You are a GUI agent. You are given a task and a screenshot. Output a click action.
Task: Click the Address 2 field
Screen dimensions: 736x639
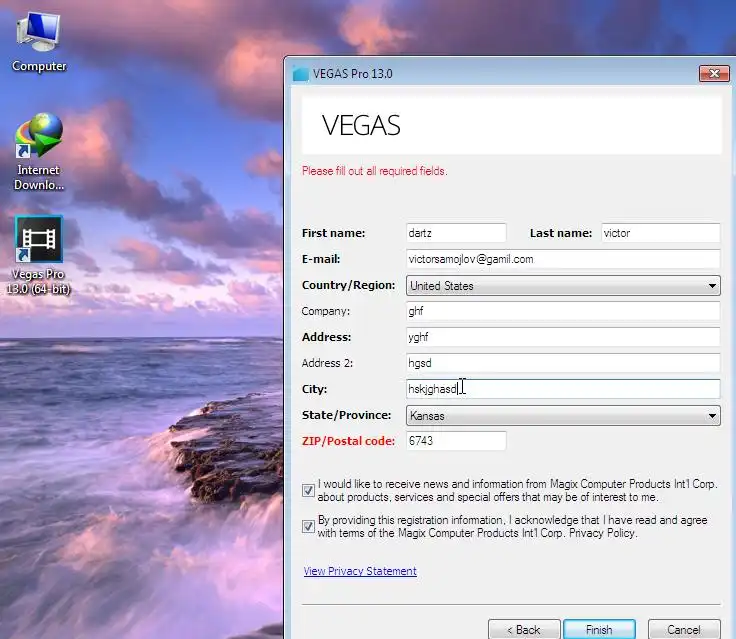point(563,363)
